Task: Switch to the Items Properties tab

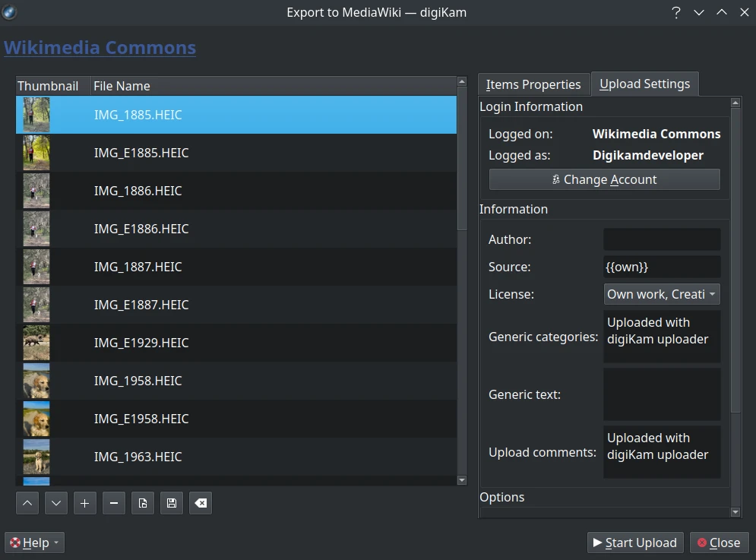Action: tap(533, 84)
